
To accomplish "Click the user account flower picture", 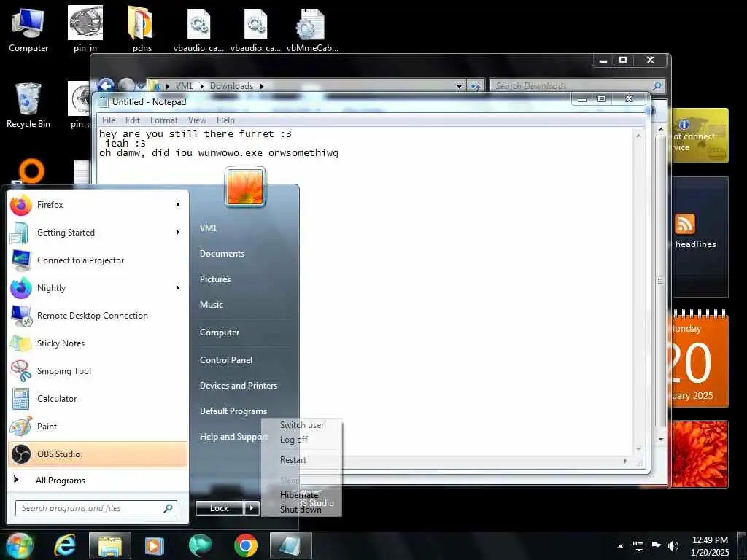I will (245, 187).
